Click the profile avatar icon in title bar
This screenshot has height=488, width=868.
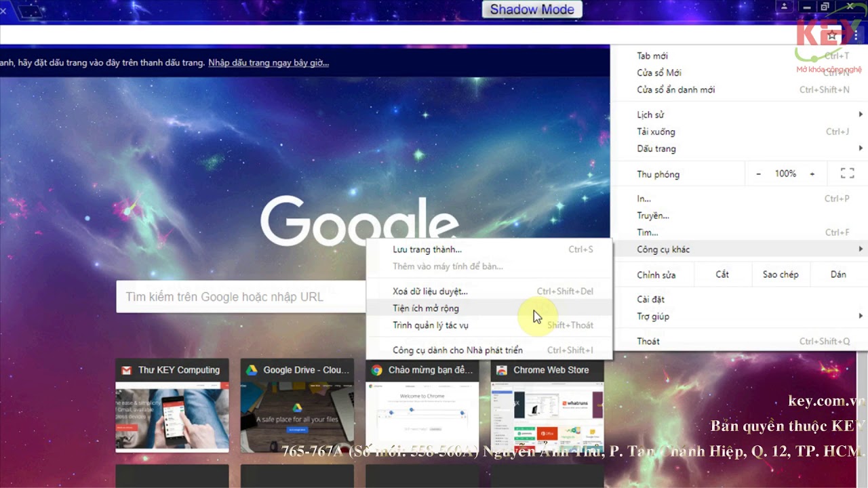(x=784, y=6)
